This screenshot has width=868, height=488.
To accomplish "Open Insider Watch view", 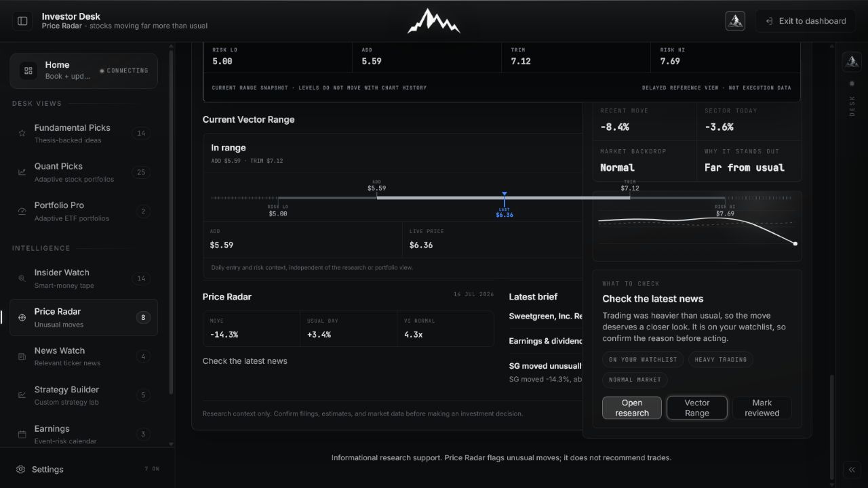I will (83, 279).
